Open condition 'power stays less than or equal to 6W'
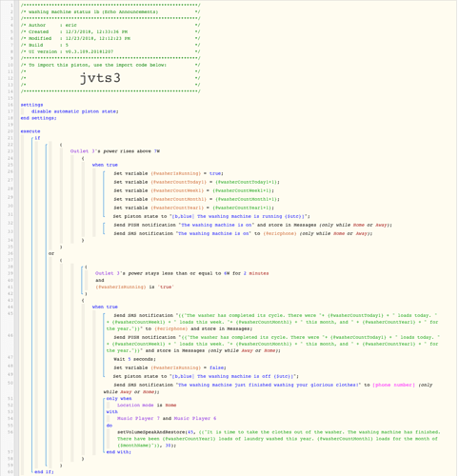459x476 pixels. [x=182, y=273]
